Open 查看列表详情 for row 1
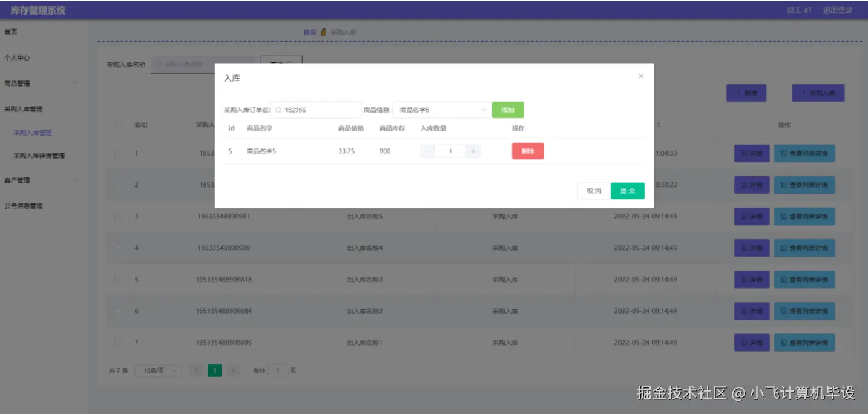Viewport: 868px width, 414px height. coord(804,154)
